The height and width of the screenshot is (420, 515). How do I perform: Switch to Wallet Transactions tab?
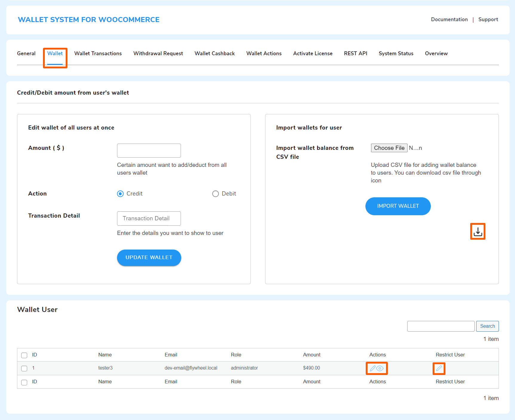tap(98, 53)
